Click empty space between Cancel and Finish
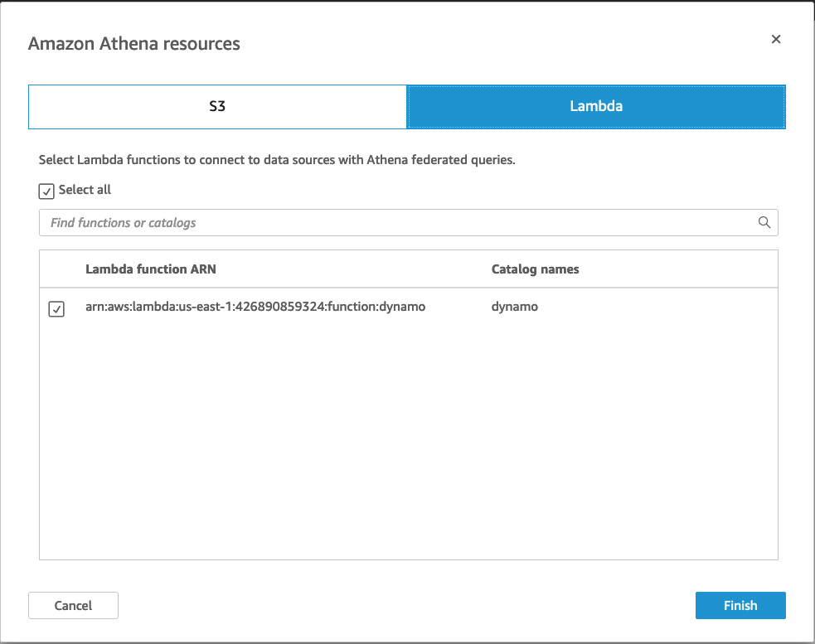This screenshot has width=815, height=644. tap(406, 605)
